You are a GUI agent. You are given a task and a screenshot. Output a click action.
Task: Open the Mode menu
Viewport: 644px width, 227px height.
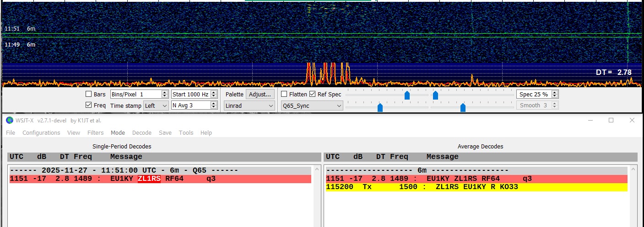tap(118, 133)
